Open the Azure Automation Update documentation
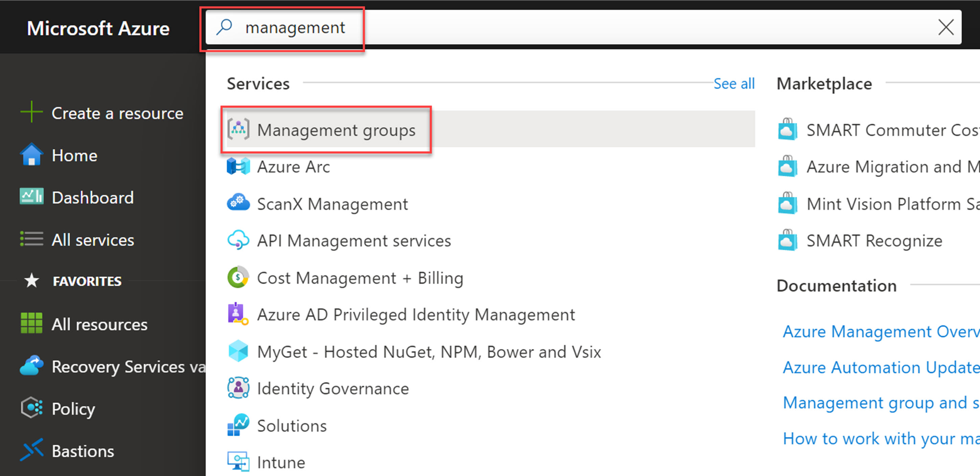 (879, 367)
